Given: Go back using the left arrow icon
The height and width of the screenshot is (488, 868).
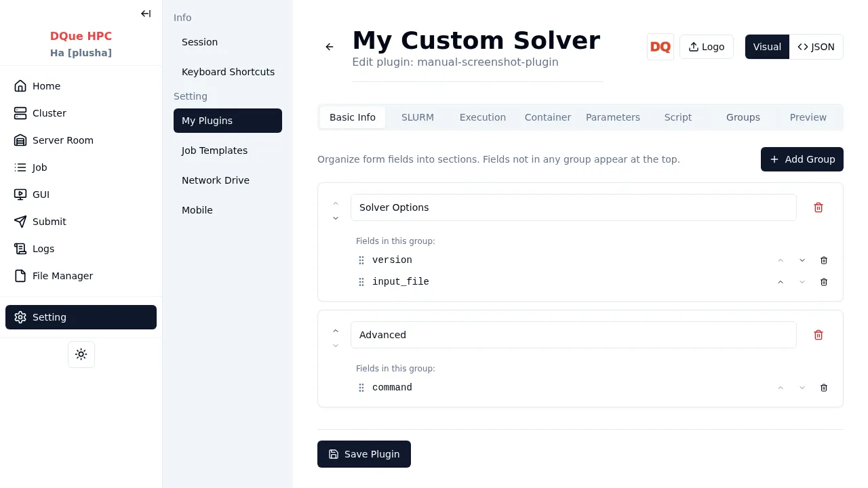Looking at the screenshot, I should 330,47.
